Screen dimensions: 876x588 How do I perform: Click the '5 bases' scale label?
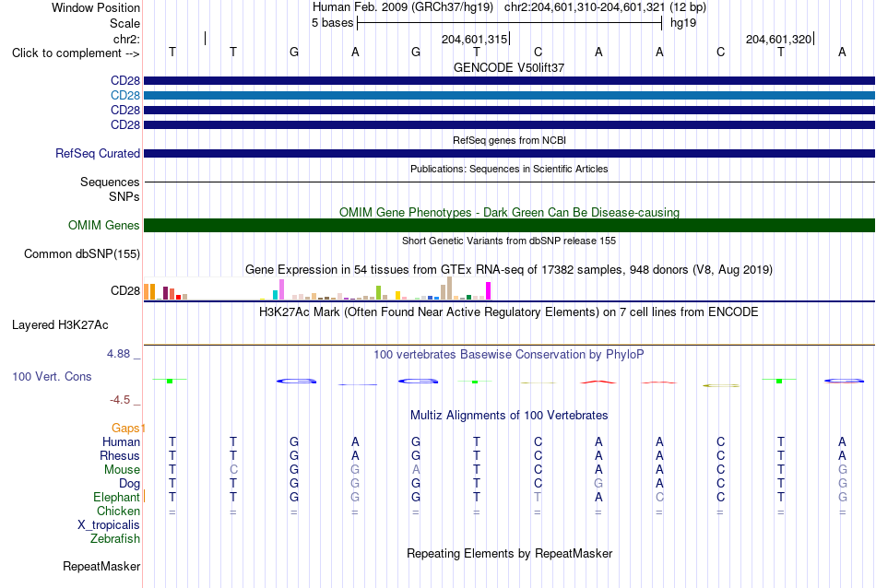(x=332, y=23)
